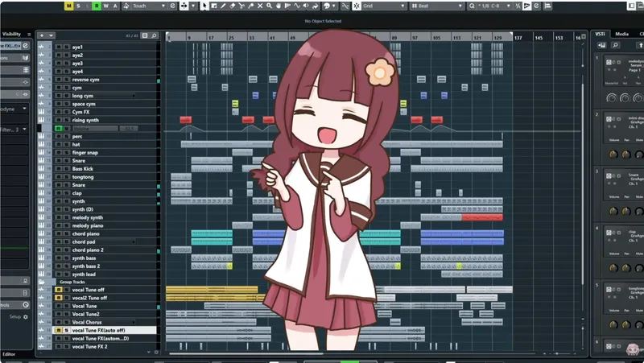Open the auto-scroll settings dropdown arrow
The width and height of the screenshot is (644, 363).
193,6
